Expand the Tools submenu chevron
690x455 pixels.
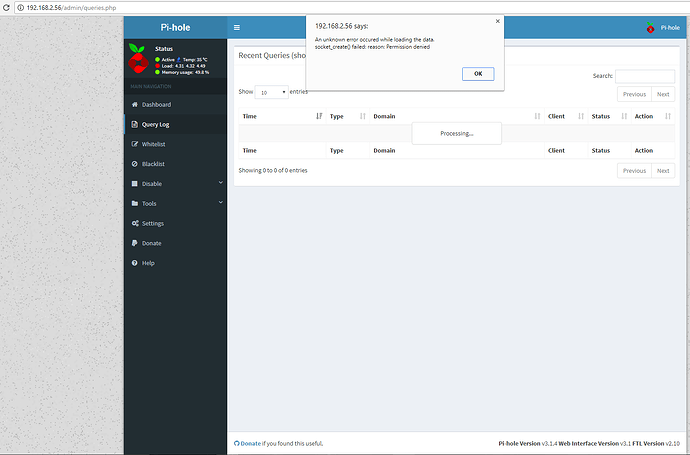(220, 203)
